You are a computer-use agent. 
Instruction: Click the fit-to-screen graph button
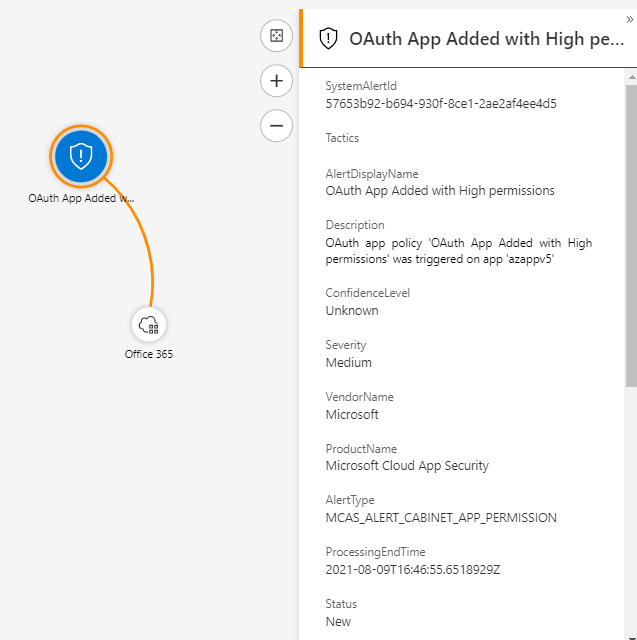click(x=276, y=36)
